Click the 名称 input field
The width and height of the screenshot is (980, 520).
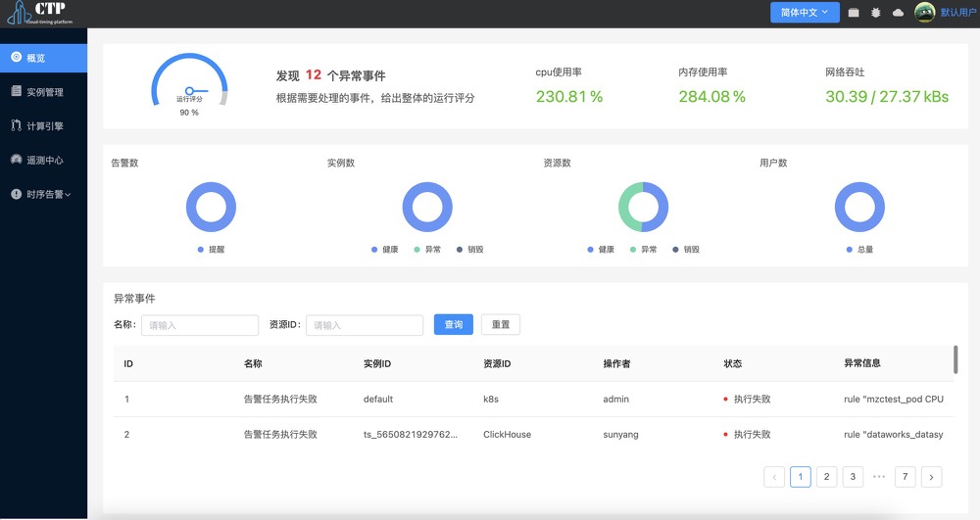point(200,325)
